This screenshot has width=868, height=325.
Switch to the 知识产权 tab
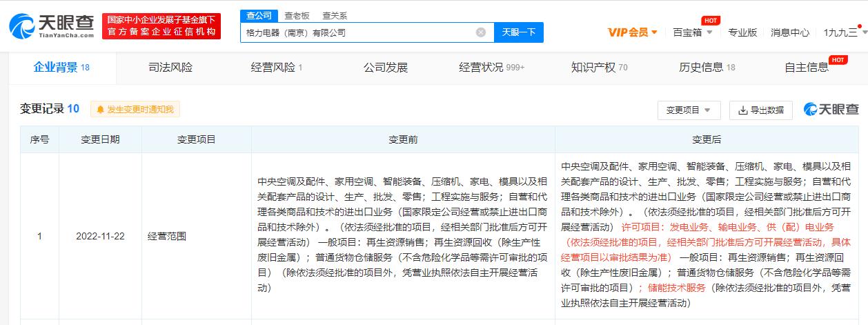click(599, 68)
